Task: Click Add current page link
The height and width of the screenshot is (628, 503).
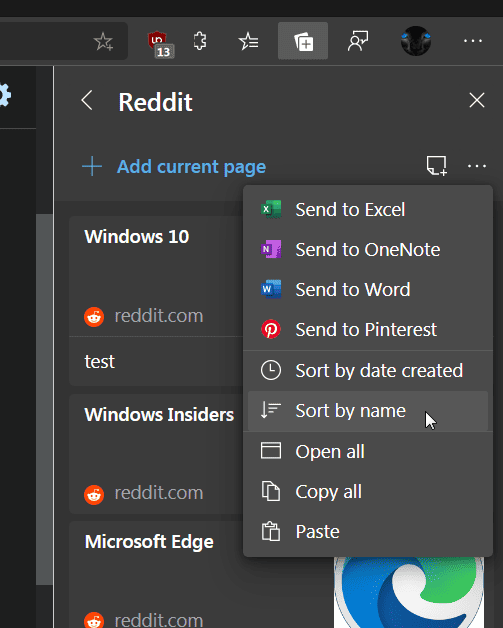Action: coord(191,167)
